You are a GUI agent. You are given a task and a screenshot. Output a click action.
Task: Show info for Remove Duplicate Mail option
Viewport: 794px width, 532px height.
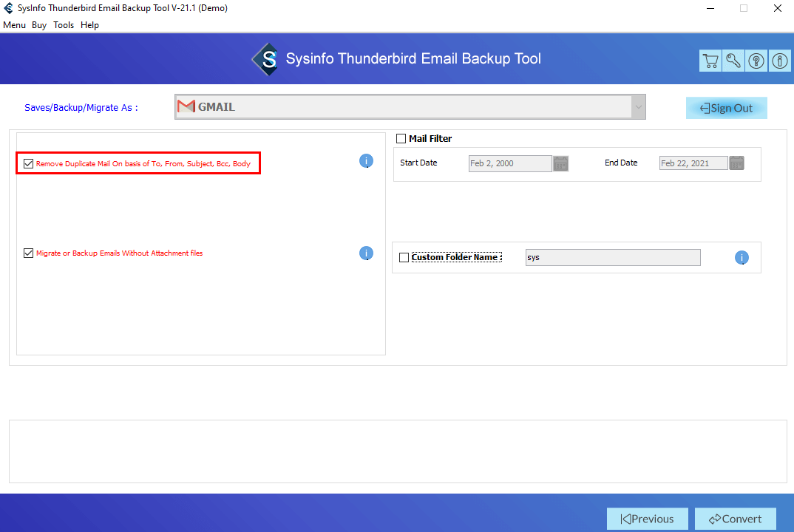coord(366,161)
